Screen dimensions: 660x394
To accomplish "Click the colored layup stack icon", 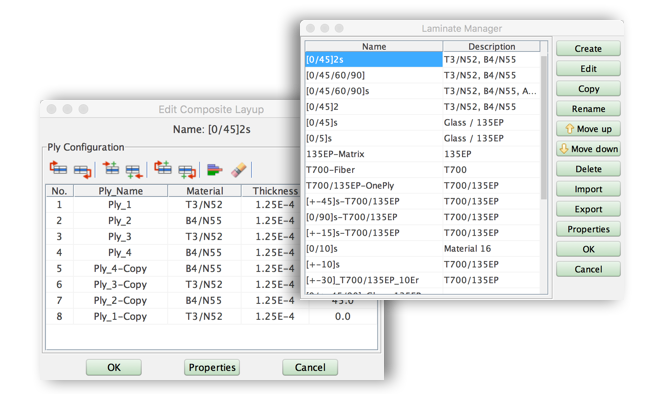I will click(x=215, y=170).
